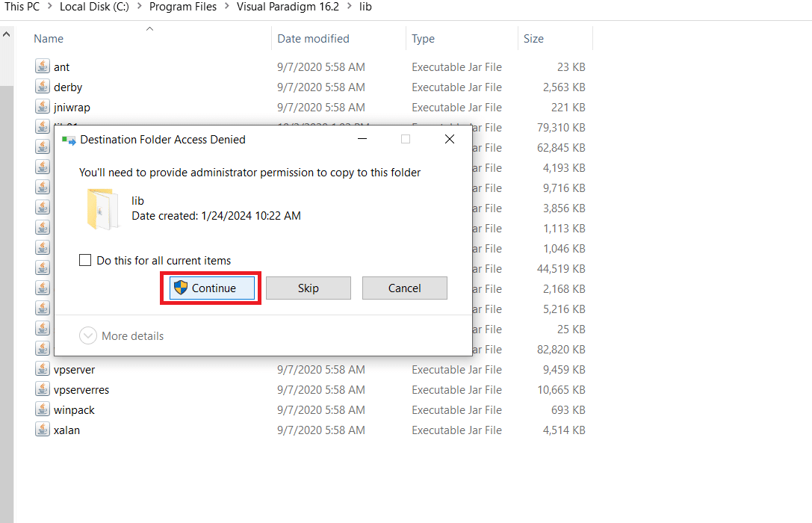Sort files by Type column header
812x523 pixels.
[x=423, y=39]
